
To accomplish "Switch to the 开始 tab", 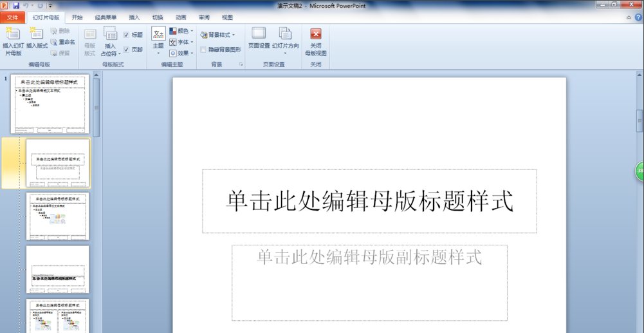I will tap(77, 17).
